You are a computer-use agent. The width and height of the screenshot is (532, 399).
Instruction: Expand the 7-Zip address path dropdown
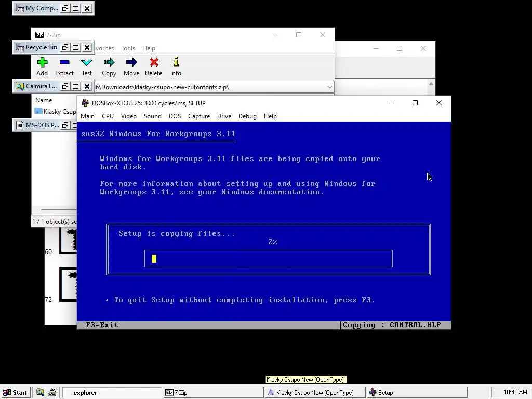pos(329,87)
